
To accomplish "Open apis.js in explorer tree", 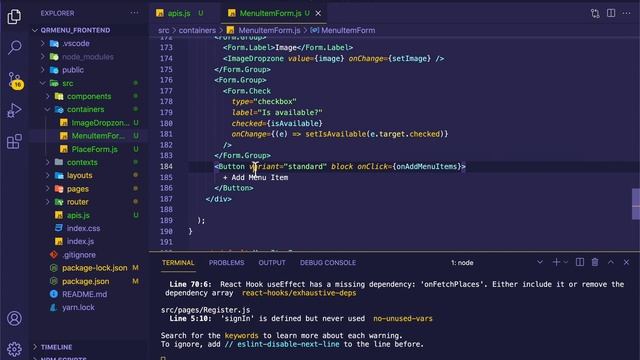I will 78,215.
